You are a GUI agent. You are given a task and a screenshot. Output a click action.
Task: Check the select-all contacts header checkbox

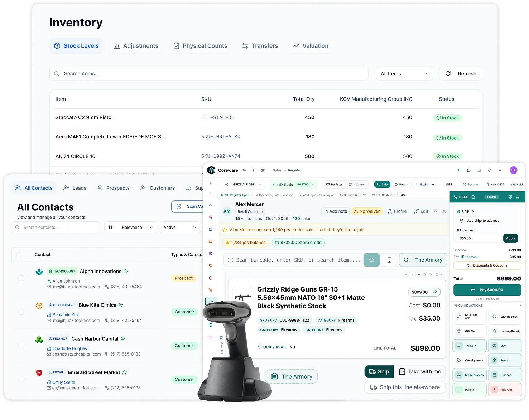(x=19, y=255)
